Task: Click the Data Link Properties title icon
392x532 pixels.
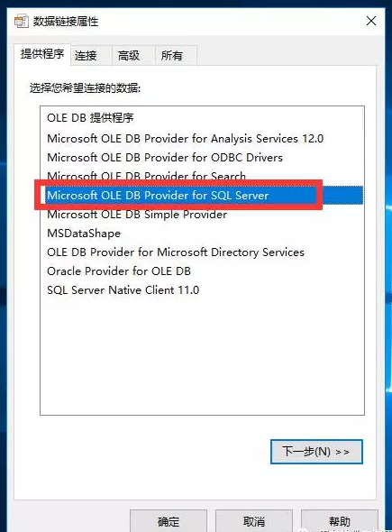Action: 22,21
